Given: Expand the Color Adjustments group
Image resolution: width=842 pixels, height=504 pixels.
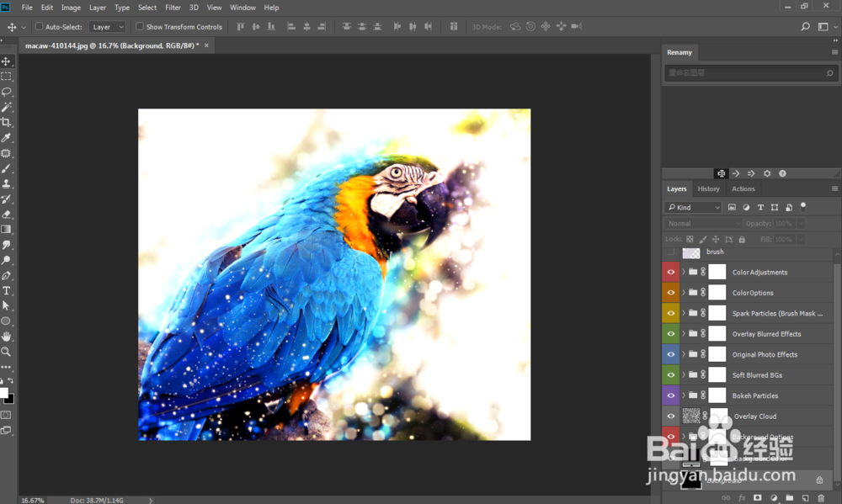Looking at the screenshot, I should pyautogui.click(x=684, y=272).
